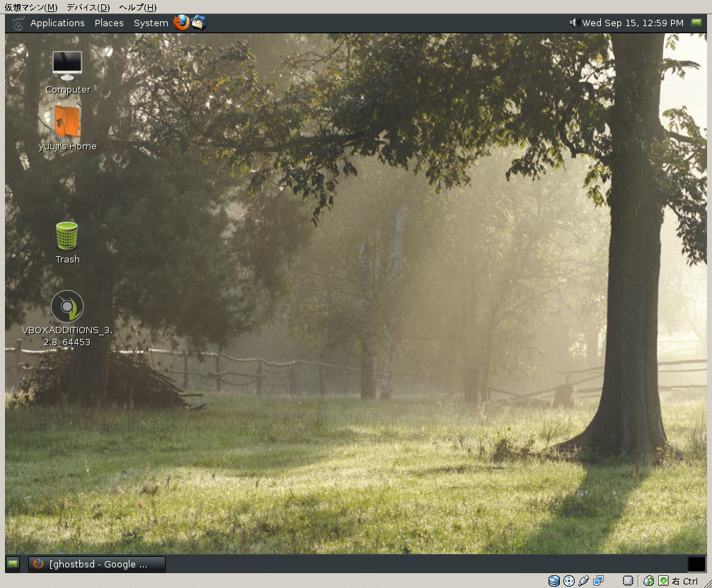Open the Places menu
The height and width of the screenshot is (588, 712).
tap(109, 23)
